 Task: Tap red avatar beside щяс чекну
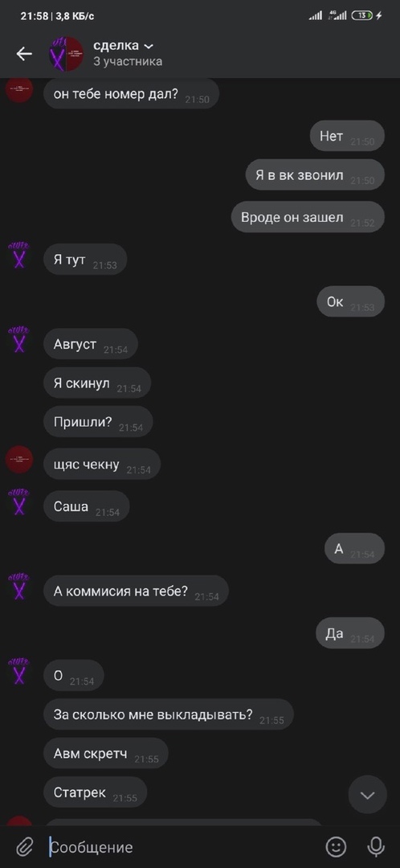pos(19,460)
